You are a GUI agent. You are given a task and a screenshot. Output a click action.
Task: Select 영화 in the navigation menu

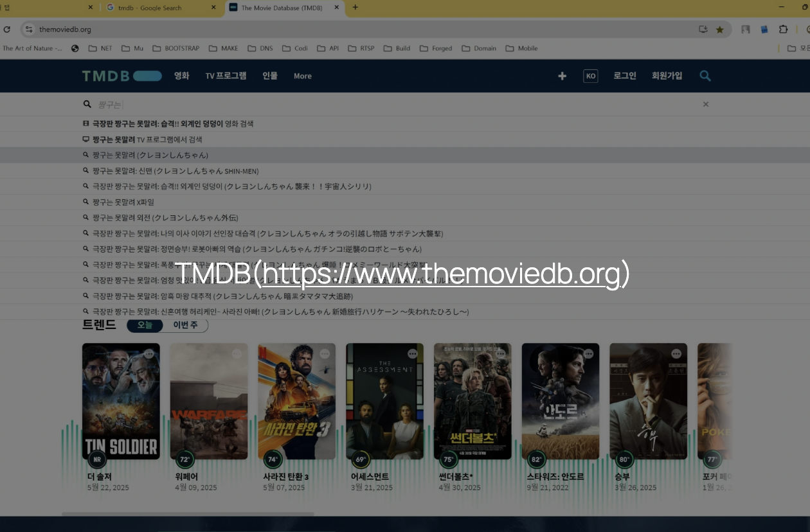tap(181, 76)
